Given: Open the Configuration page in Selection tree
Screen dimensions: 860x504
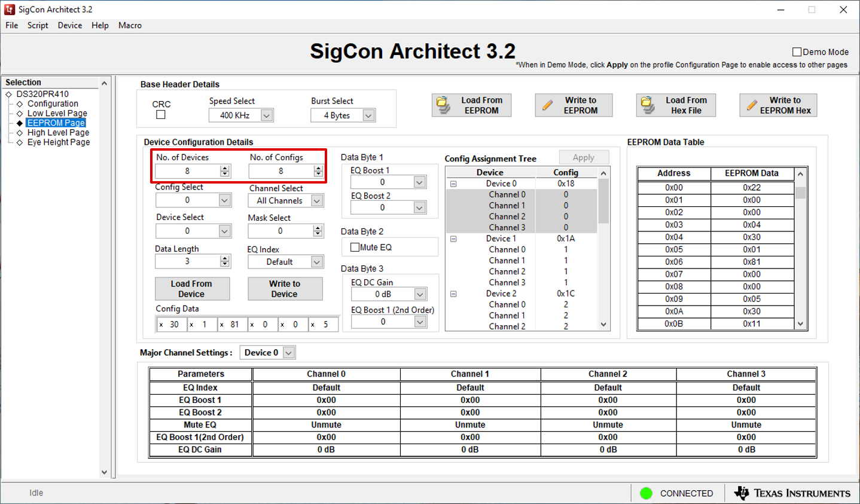Looking at the screenshot, I should point(53,103).
